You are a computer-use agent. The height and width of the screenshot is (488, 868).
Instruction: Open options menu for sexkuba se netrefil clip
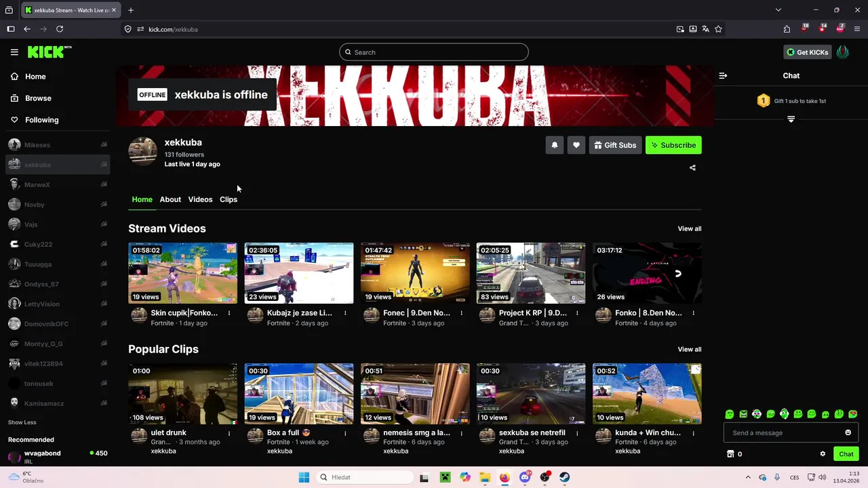tap(577, 433)
